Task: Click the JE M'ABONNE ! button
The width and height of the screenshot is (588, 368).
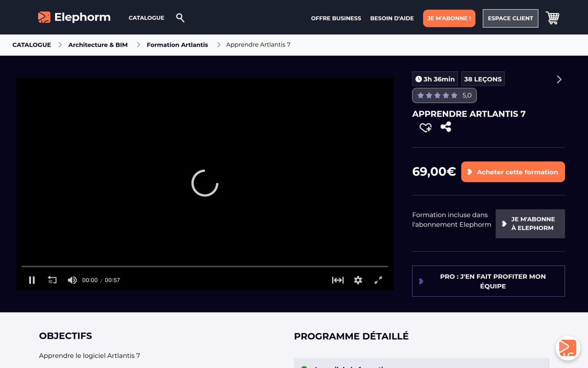Action: [x=449, y=18]
